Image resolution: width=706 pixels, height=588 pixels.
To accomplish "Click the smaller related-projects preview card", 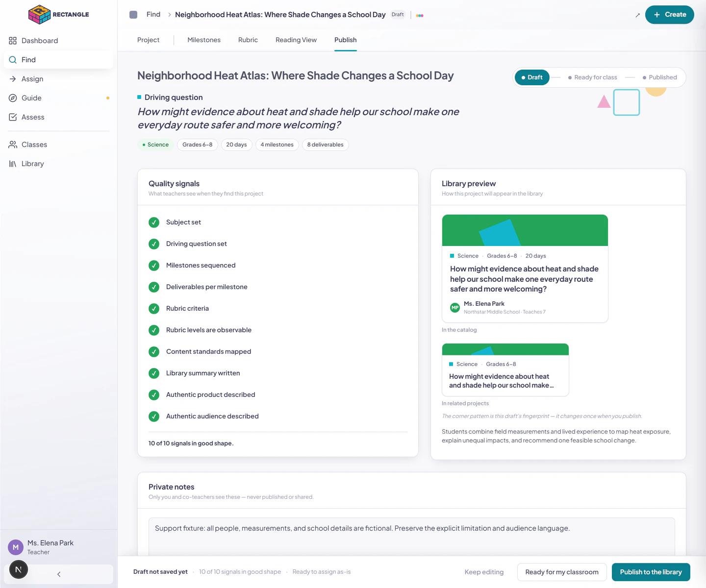I will 505,370.
